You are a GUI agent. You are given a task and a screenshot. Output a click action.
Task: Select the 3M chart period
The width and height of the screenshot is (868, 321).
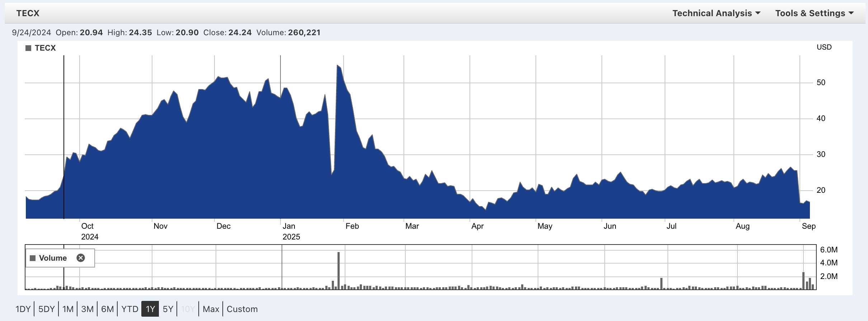point(87,309)
